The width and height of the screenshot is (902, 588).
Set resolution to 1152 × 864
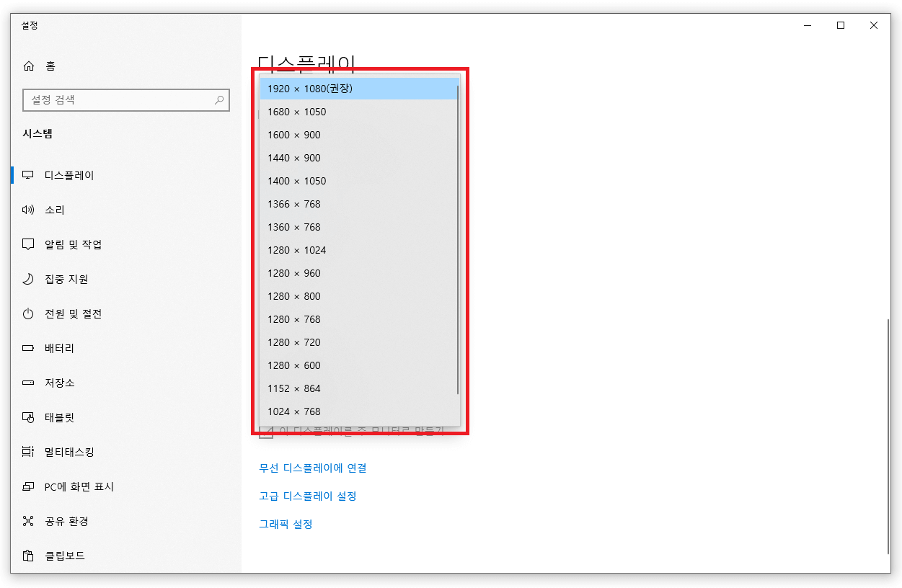(359, 388)
